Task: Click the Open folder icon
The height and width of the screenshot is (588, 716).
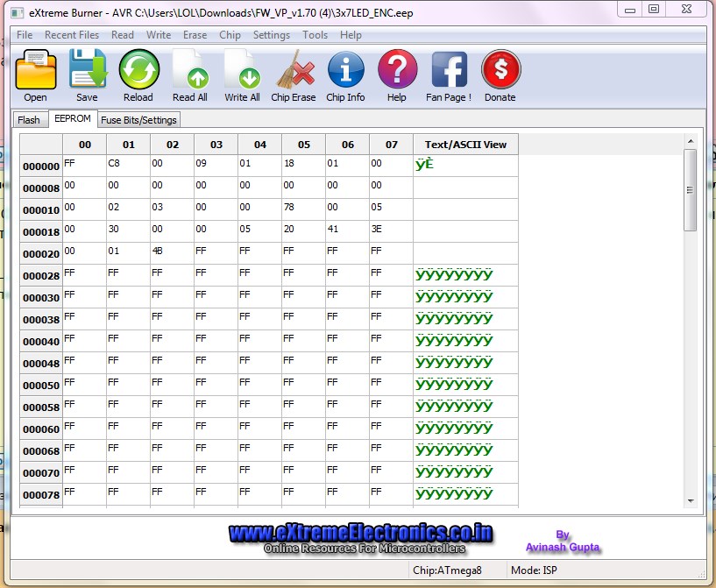Action: (x=36, y=70)
